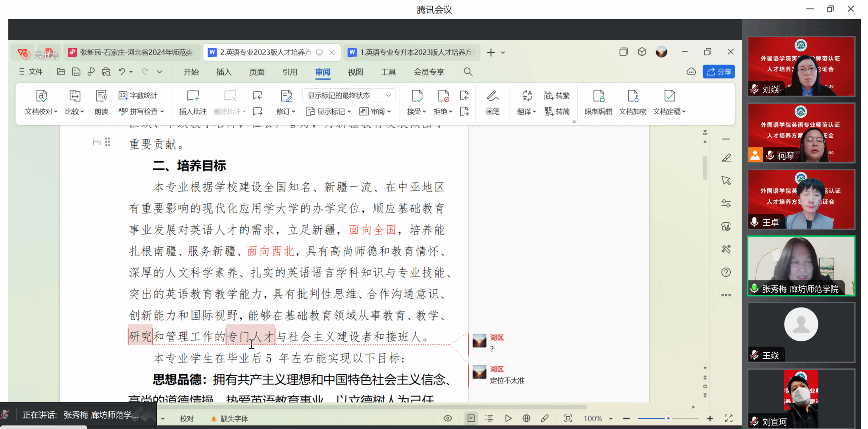The width and height of the screenshot is (868, 429).
Task: Click the 文档加密 document encryption icon
Action: coord(632,102)
